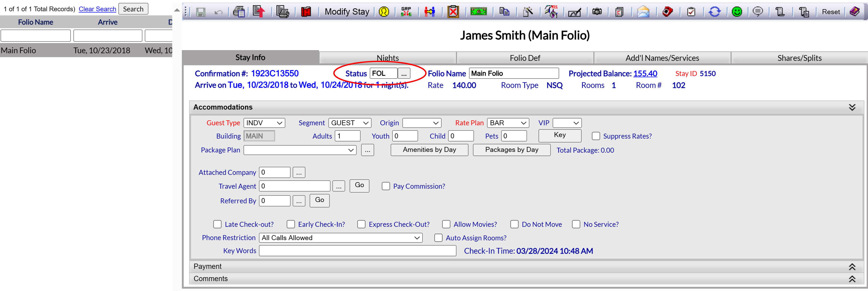Click the camera icon in toolbar
This screenshot has height=291, width=868.
click(x=597, y=12)
